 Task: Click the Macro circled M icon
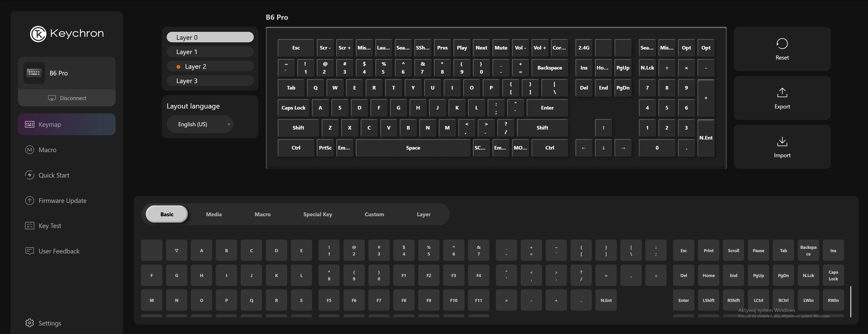30,150
